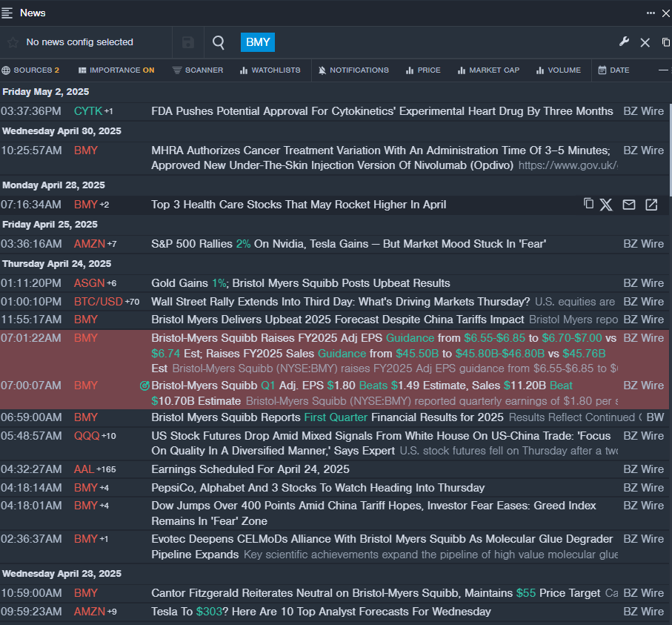Open the Gold Gains 1% headline
The image size is (672, 625).
click(x=301, y=283)
